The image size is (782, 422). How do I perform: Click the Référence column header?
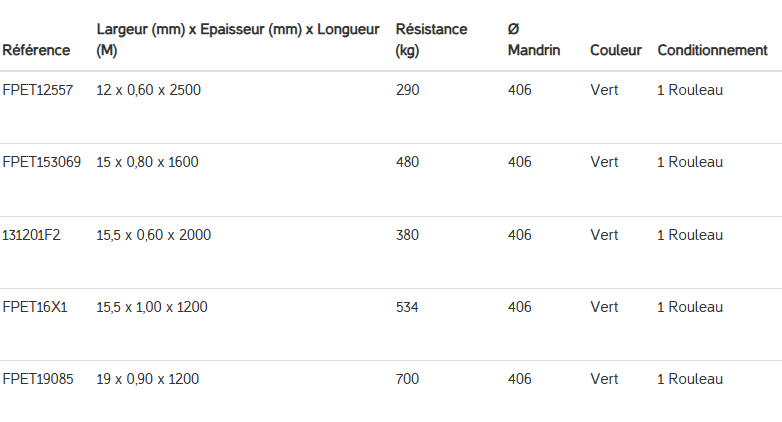pyautogui.click(x=36, y=50)
